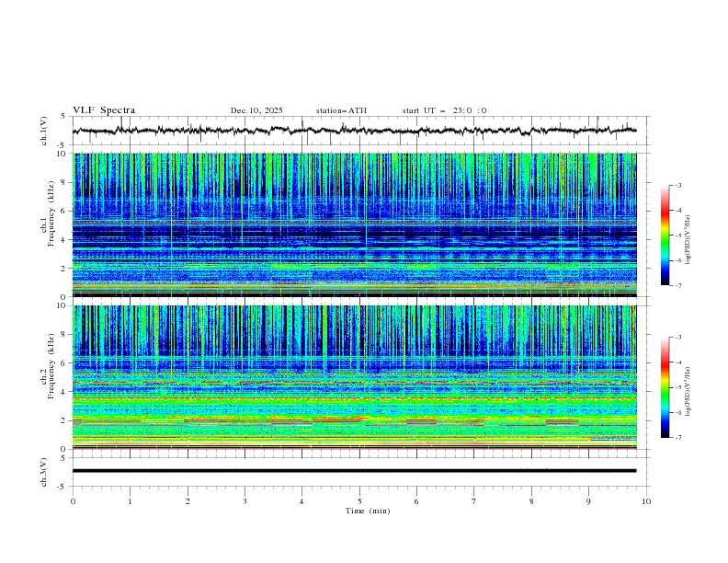Click the 2 minute tick on time axis
Viewport: 728px width, 563px height.
(x=188, y=501)
